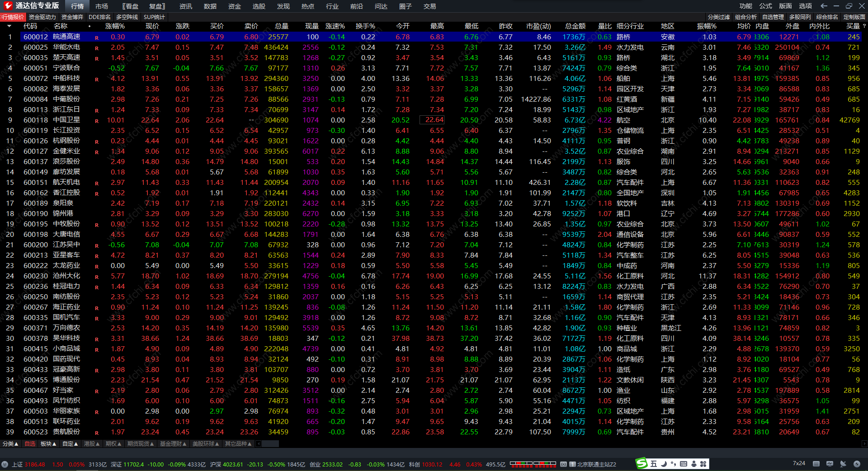
Task: Expand the 港股 tab menu
Action: pos(92,444)
